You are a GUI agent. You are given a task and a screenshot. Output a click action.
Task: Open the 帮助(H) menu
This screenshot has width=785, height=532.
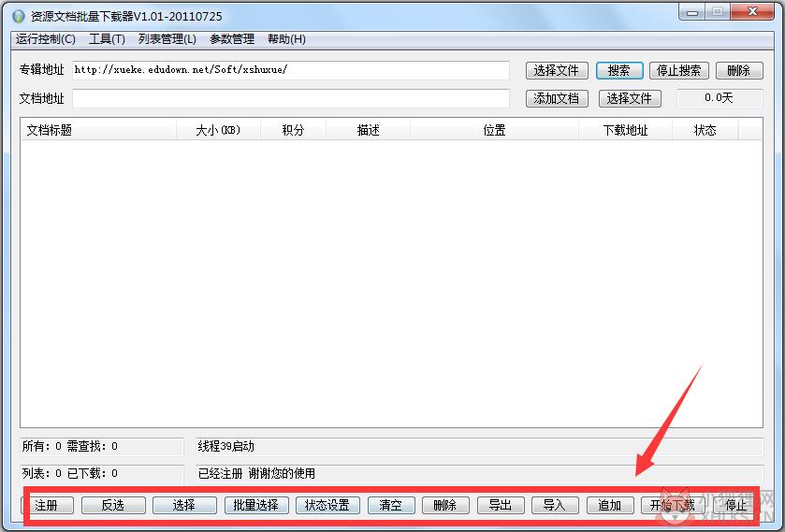point(286,39)
